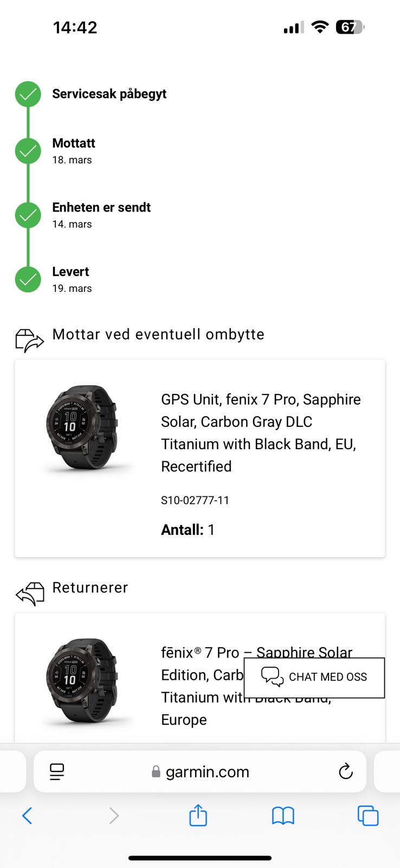Open the Safari share sheet

point(198,815)
